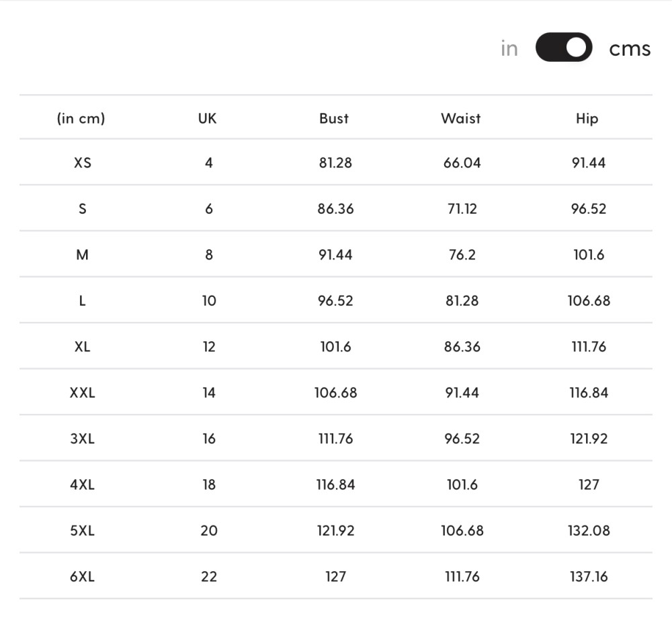672x641 pixels.
Task: Select the 6XL size row label
Action: pos(82,576)
